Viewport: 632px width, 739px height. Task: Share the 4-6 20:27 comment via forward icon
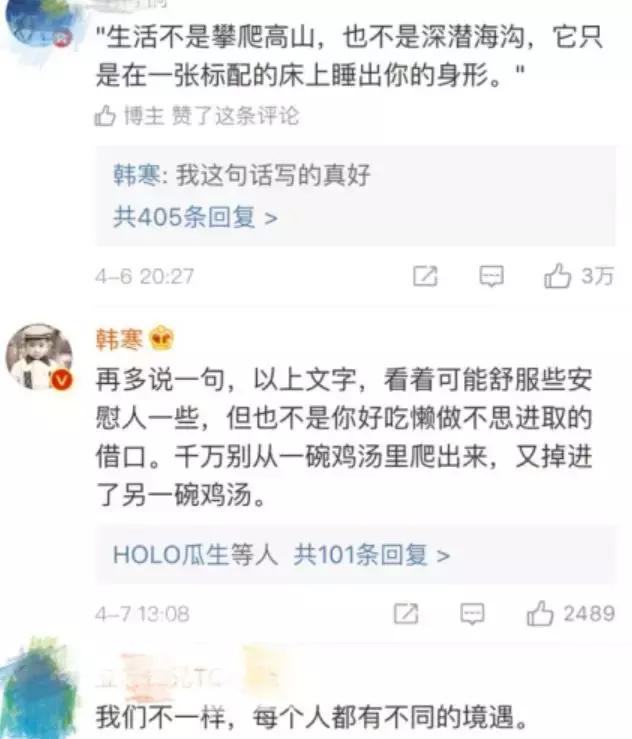[x=425, y=276]
